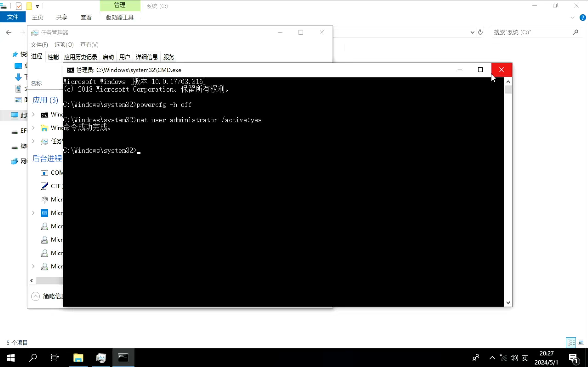Collapse the 简略信息 section in Task Manager
This screenshot has width=588, height=367.
[x=35, y=296]
